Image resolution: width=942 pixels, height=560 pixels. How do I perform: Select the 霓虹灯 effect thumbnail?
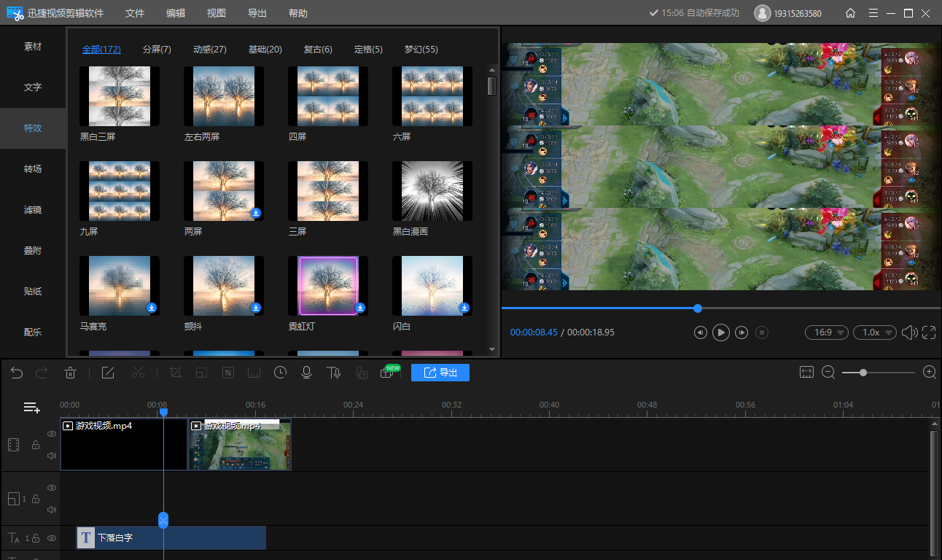pos(328,286)
